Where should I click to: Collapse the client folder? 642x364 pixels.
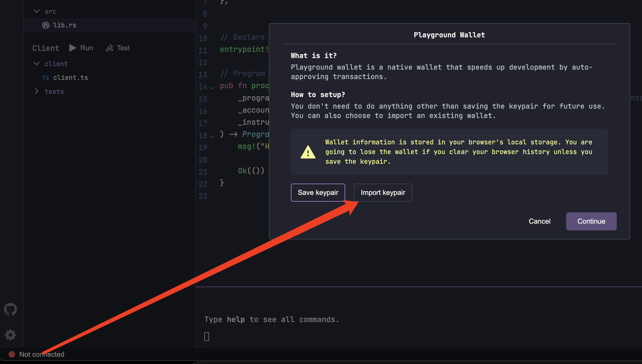pyautogui.click(x=37, y=63)
